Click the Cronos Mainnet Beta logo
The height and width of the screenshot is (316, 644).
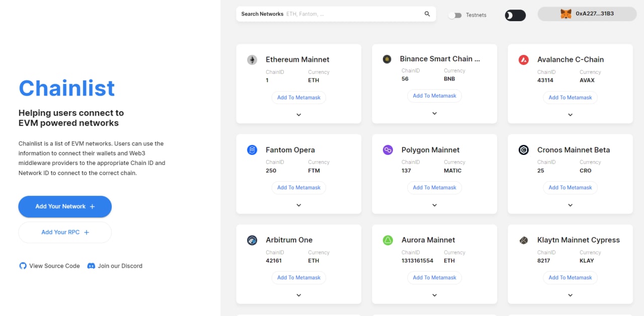(x=524, y=150)
